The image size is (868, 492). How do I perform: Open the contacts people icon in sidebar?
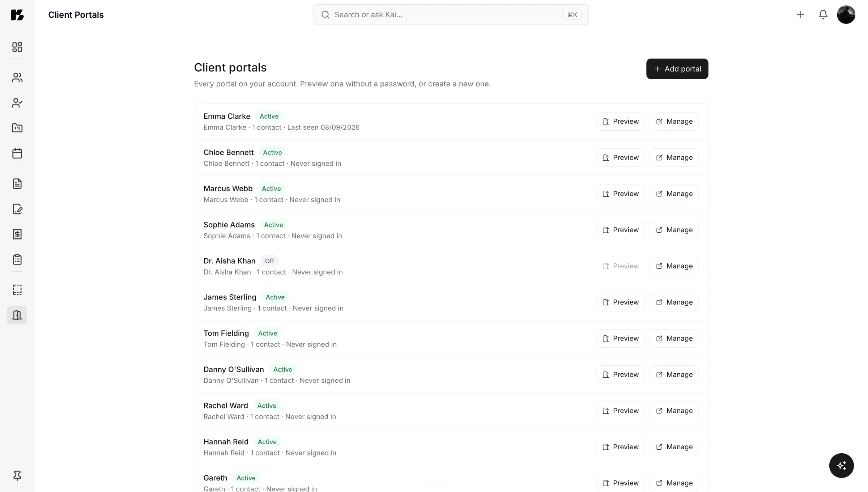17,77
